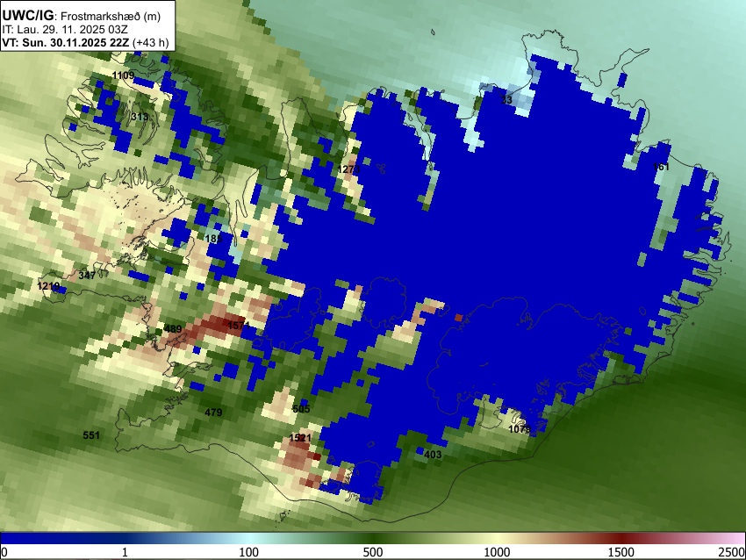Viewport: 746px width, 560px height.
Task: Click the 1500 tick on the color scale
Action: point(621,552)
